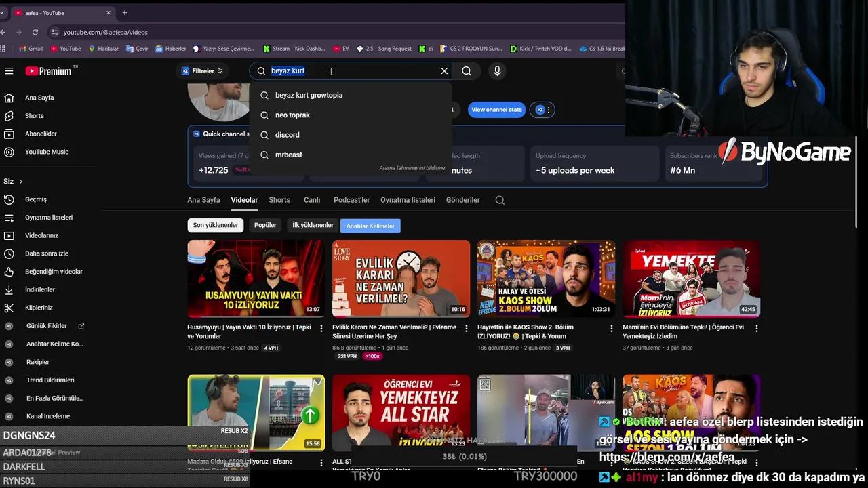Open Haritalar bookmark

coord(103,49)
